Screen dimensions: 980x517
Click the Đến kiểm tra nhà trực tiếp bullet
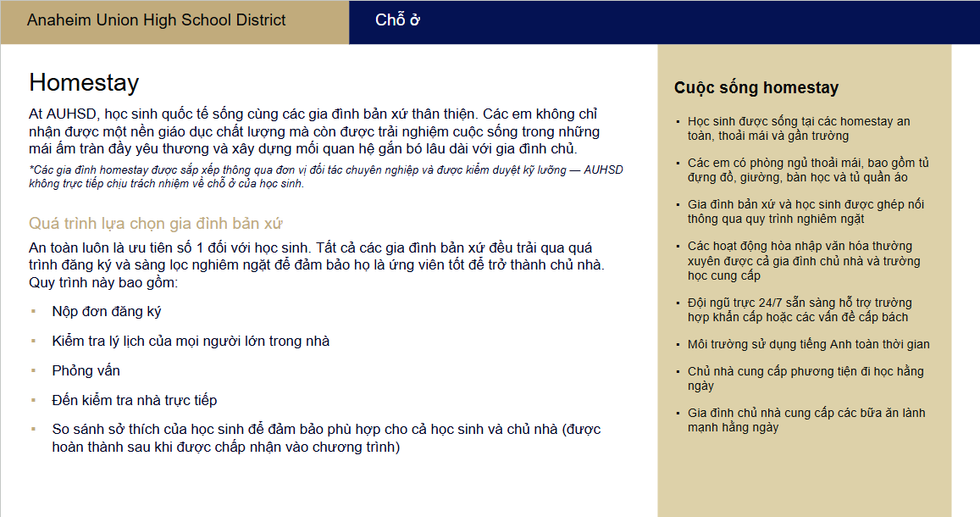pos(135,400)
